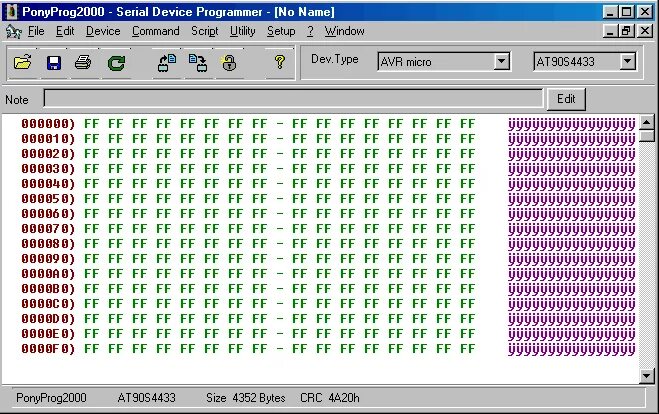Screen dimensions: 659x414
Task: Click address label 0000B0)
Action: pos(48,289)
